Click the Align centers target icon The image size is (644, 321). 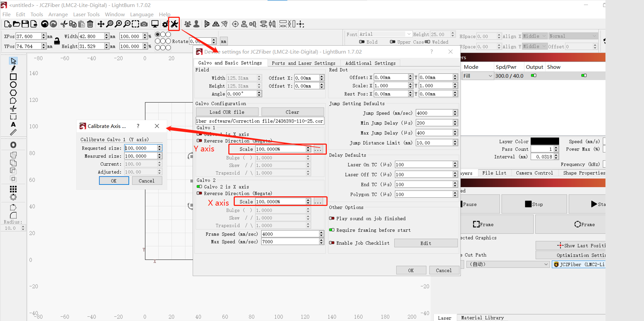(235, 24)
